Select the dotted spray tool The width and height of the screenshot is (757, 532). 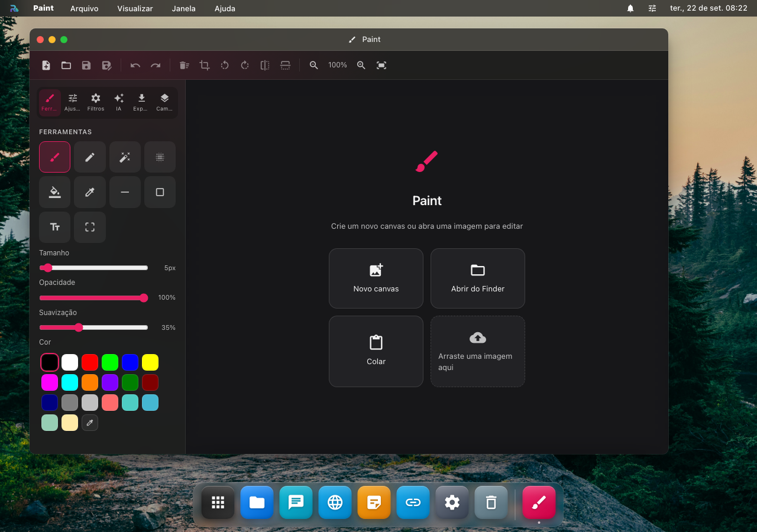click(160, 157)
